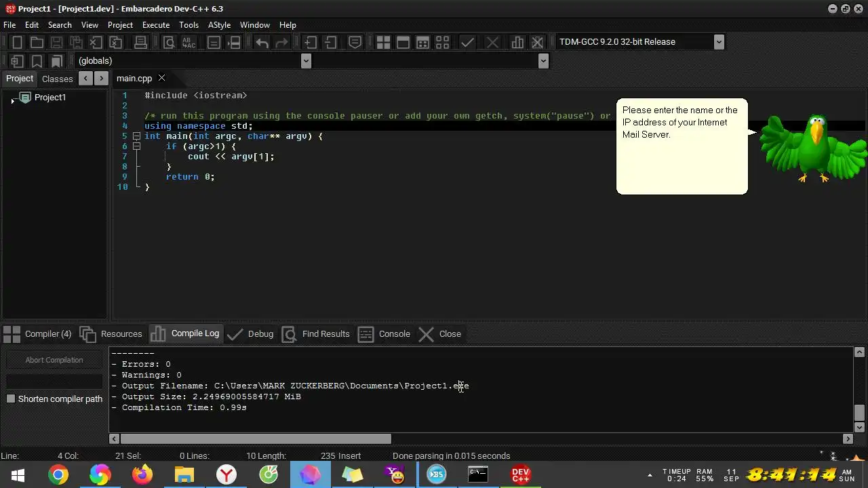Enable the Shorten compiler path checkbox

click(11, 399)
